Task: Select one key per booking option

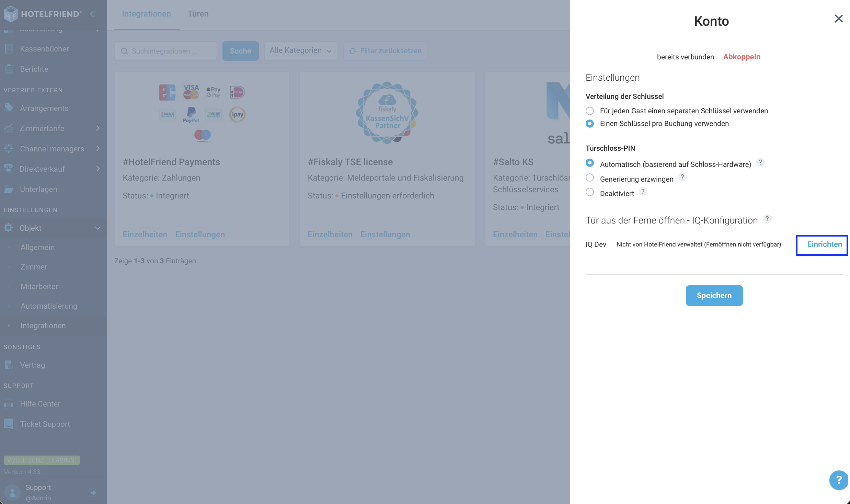Action: coord(590,124)
